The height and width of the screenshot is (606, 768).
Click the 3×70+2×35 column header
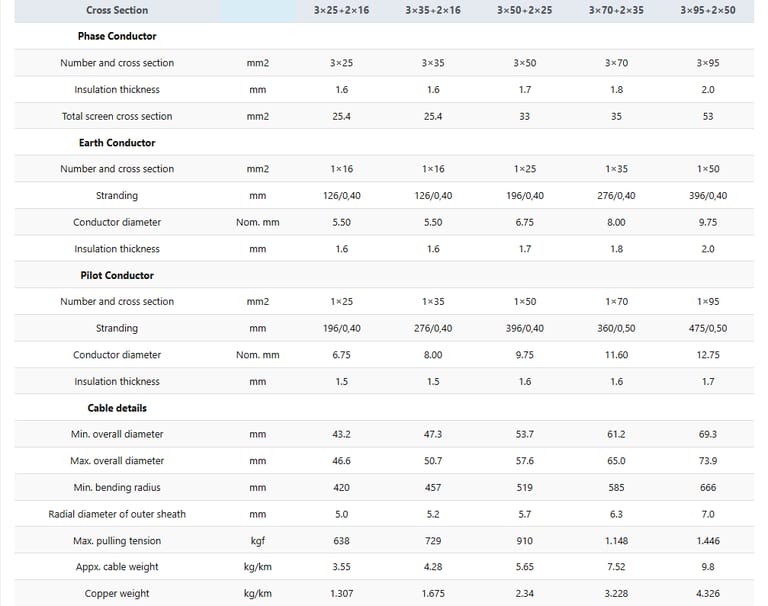(616, 10)
